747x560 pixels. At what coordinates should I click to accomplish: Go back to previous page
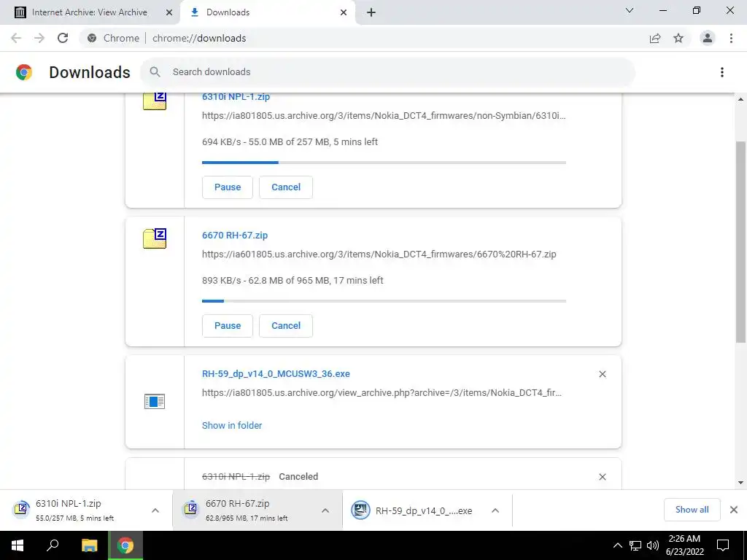(16, 38)
